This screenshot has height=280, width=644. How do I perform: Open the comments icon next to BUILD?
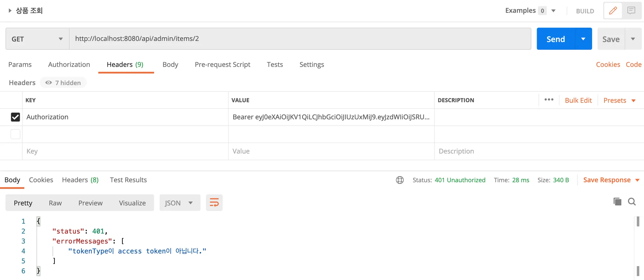click(x=631, y=11)
